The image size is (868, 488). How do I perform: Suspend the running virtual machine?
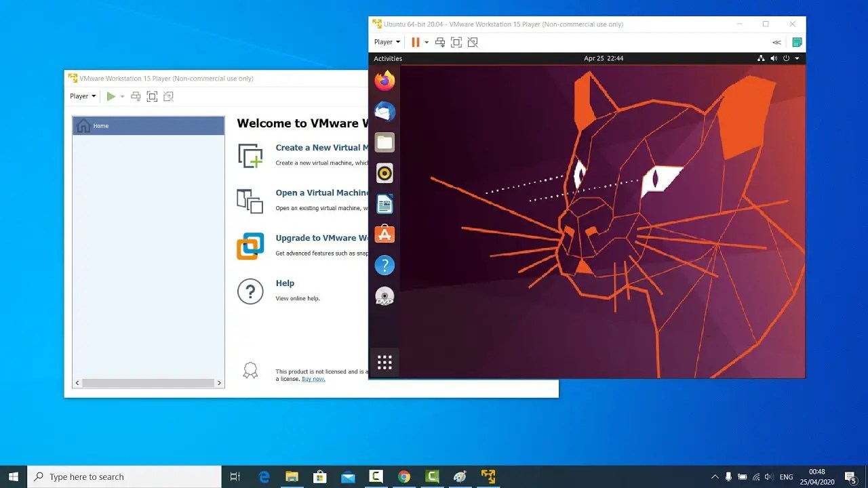415,41
